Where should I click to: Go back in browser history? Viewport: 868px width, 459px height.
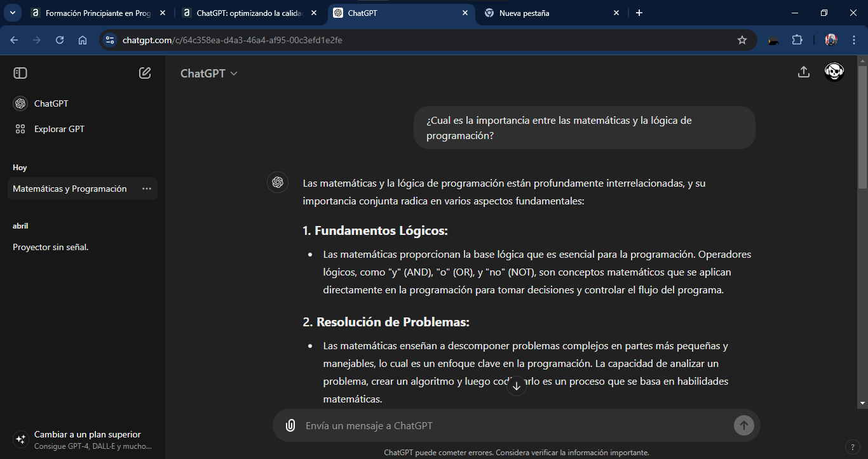pos(15,40)
